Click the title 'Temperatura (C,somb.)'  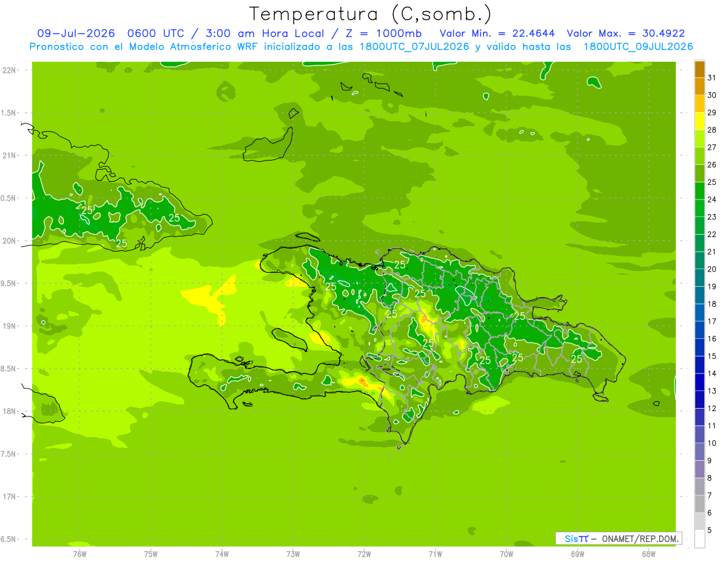371,14
